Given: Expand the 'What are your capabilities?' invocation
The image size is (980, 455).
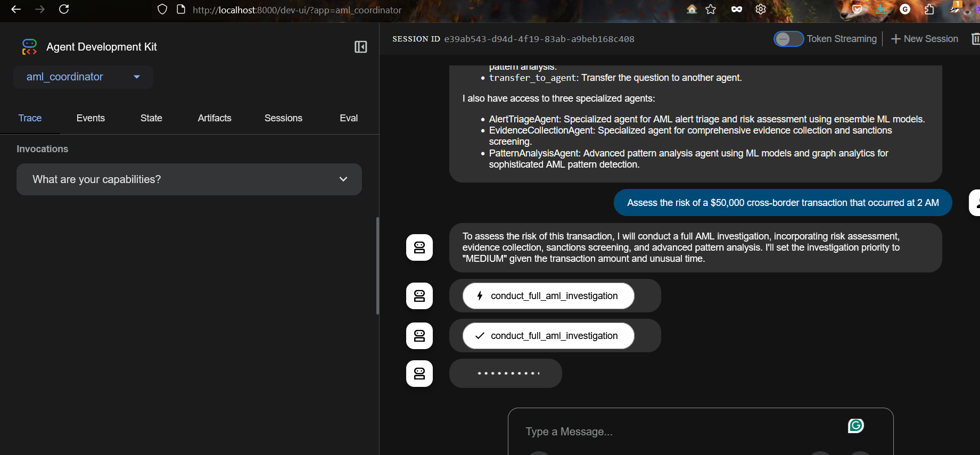Looking at the screenshot, I should (x=189, y=179).
